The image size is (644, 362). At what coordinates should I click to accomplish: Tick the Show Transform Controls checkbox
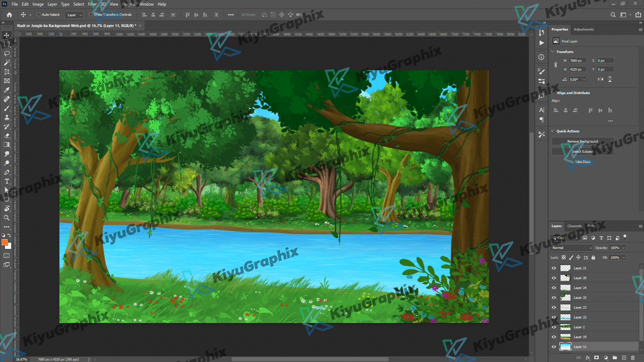pyautogui.click(x=91, y=15)
